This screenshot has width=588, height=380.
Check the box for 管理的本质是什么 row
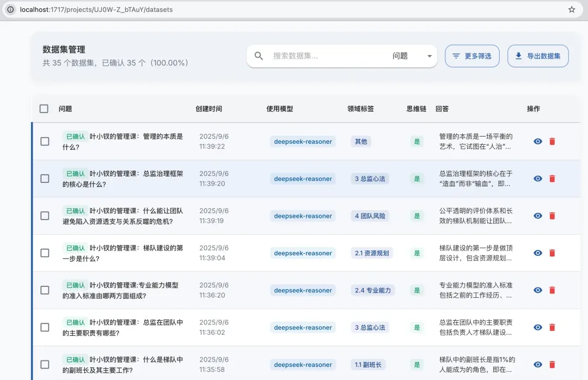[x=45, y=142]
